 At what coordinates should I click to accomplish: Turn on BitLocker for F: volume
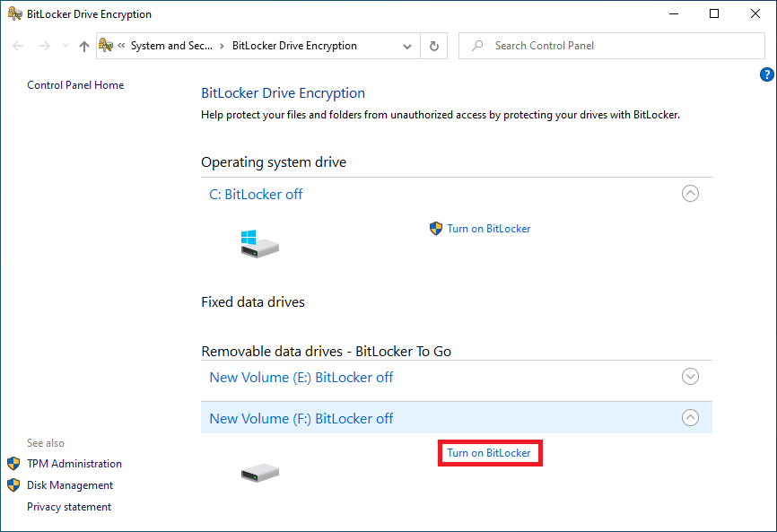[x=489, y=453]
